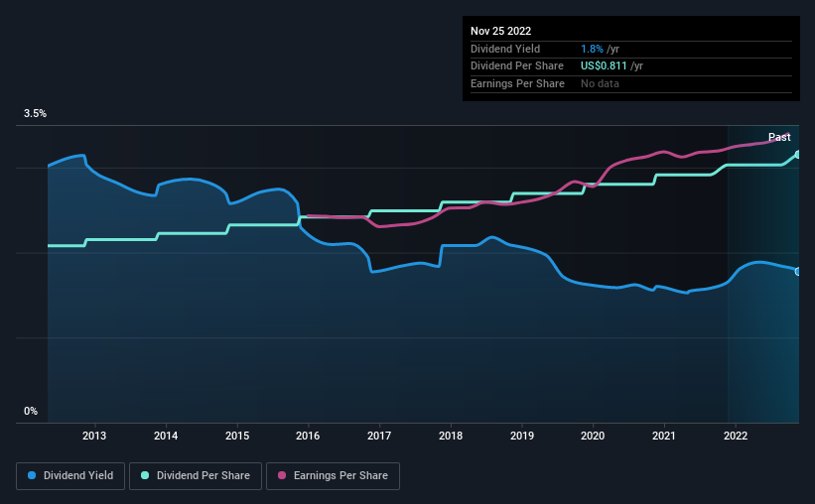Screen dimensions: 815x504
Task: Click the No data earnings value
Action: [x=600, y=83]
